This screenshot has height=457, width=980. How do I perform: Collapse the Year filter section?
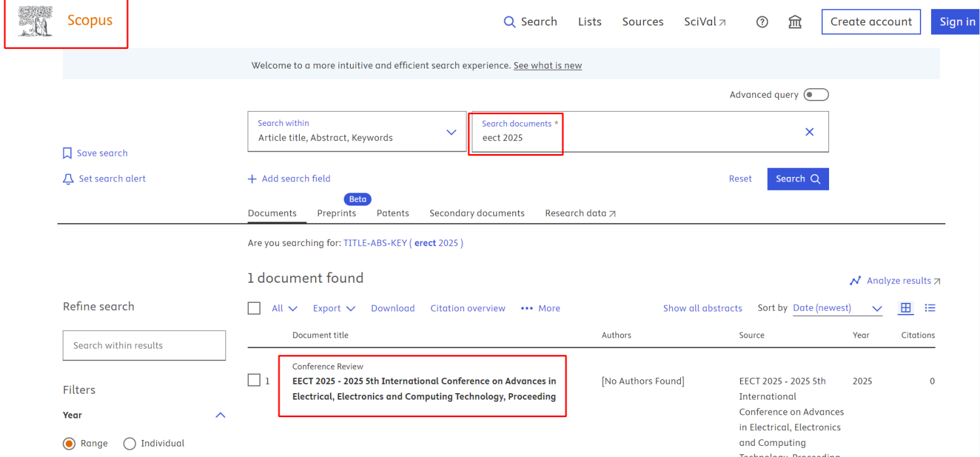[x=221, y=415]
